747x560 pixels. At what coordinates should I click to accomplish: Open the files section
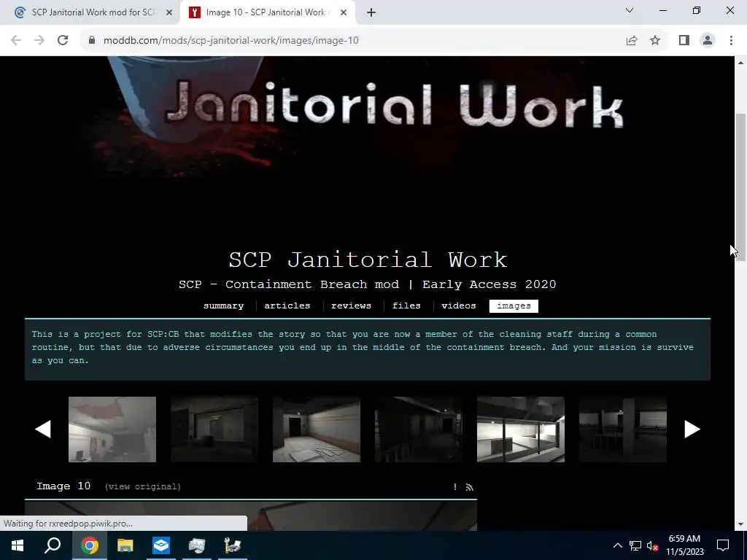click(x=406, y=306)
